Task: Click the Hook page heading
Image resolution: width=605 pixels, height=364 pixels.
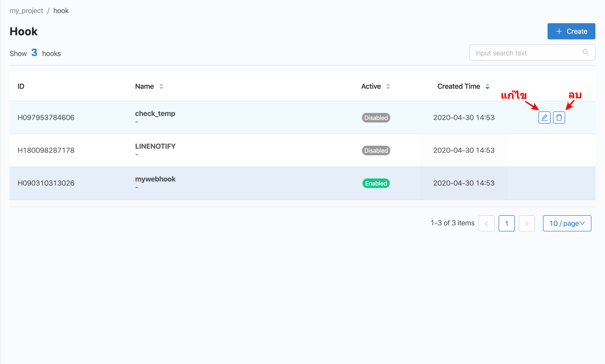Action: tap(23, 32)
